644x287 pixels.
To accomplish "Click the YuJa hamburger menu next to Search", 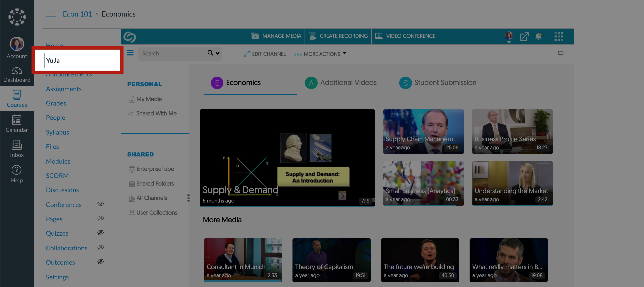I will [130, 53].
